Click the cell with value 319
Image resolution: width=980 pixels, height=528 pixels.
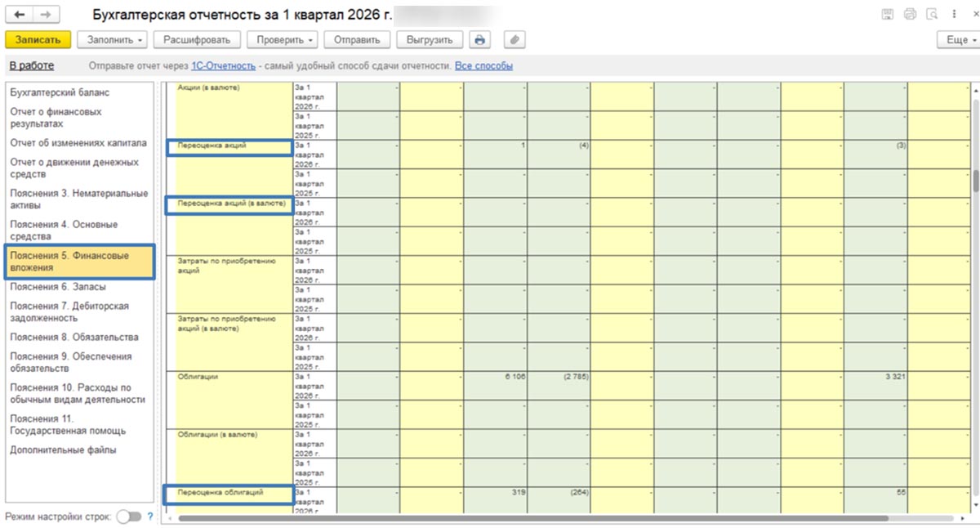coord(496,499)
